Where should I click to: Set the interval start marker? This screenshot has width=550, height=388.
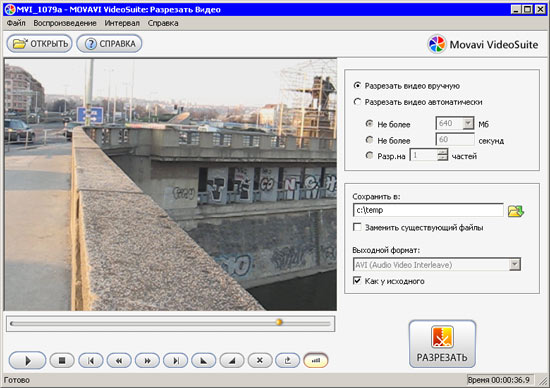[x=203, y=360]
